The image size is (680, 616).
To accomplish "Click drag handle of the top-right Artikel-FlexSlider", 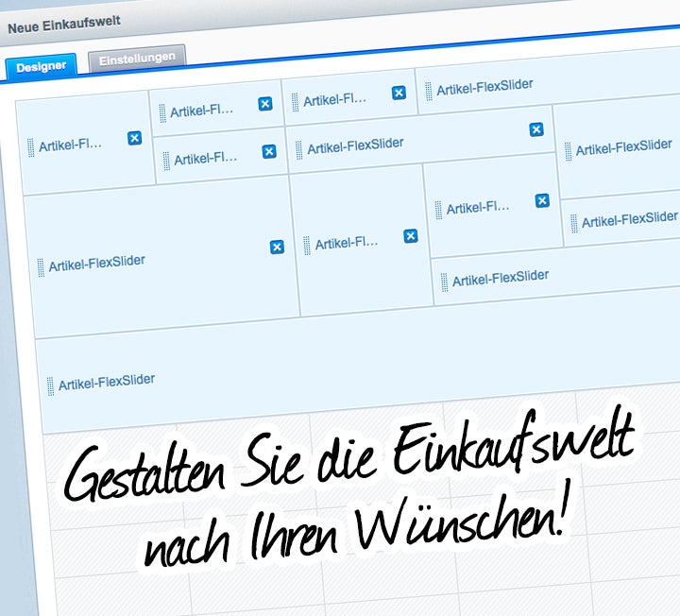I will tap(429, 91).
